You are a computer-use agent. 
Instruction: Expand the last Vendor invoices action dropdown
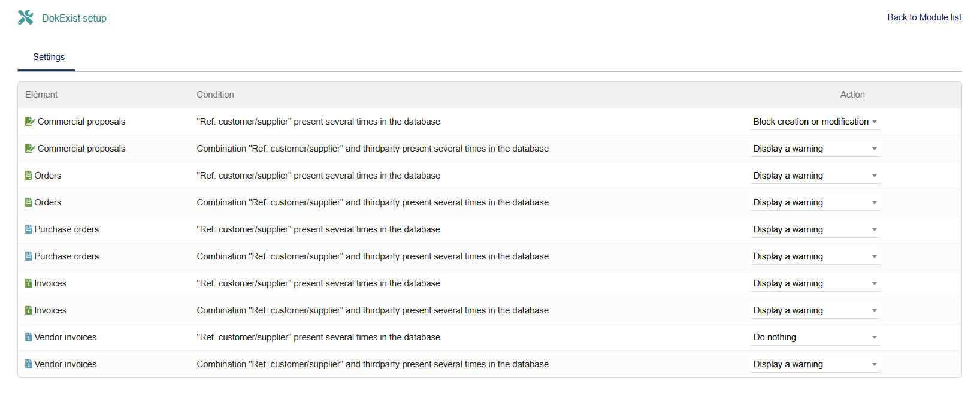(x=815, y=364)
